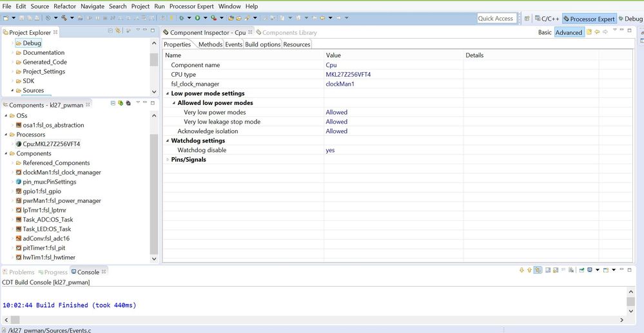This screenshot has height=333, width=644.
Task: Click the yellow Back navigation arrow in main toolbar
Action: click(323, 18)
